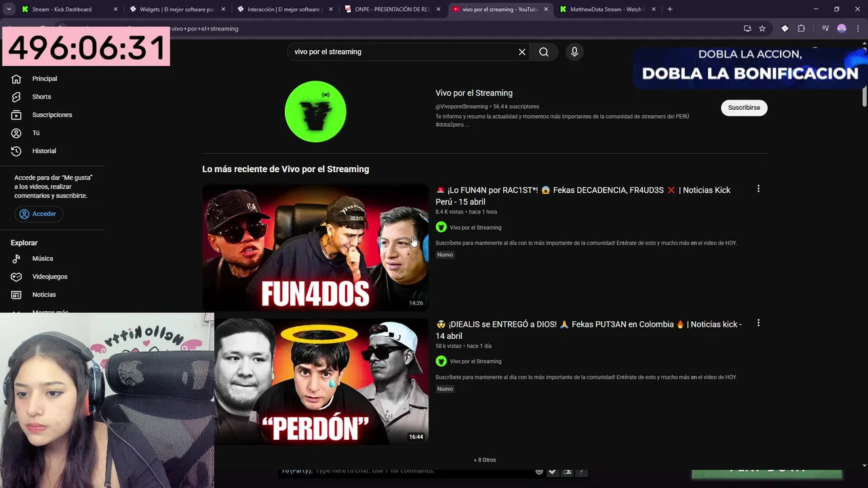Open the Historial sidebar icon
Image resolution: width=868 pixels, height=488 pixels.
click(x=16, y=151)
